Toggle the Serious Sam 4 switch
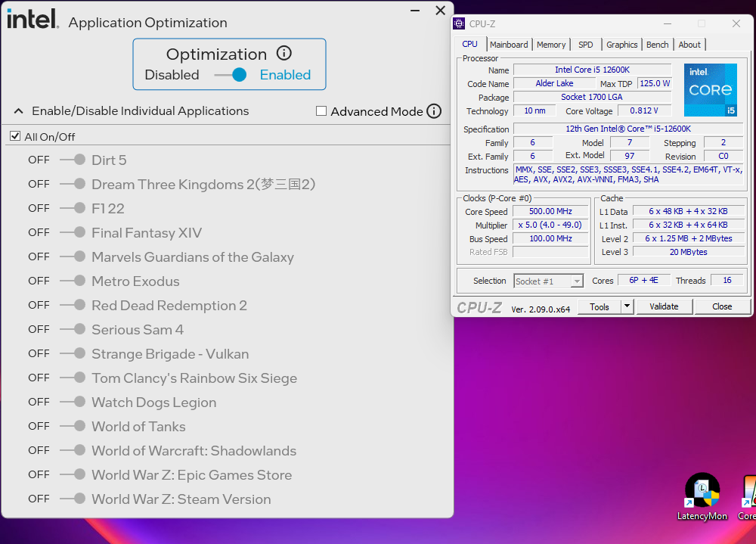 (x=73, y=329)
